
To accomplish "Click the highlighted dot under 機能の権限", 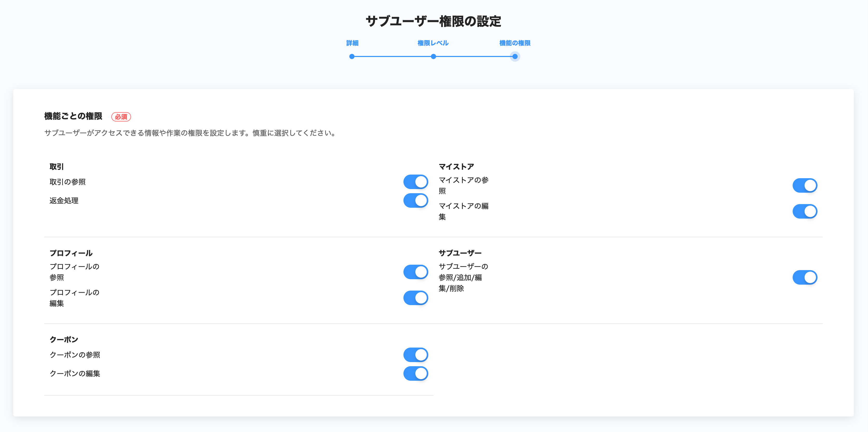I will [x=515, y=57].
